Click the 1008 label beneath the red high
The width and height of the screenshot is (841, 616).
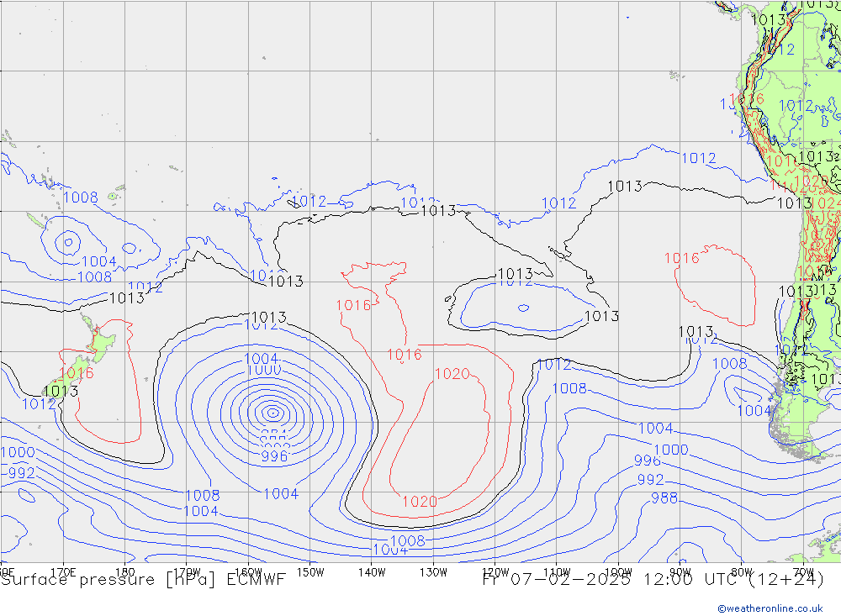(x=408, y=540)
